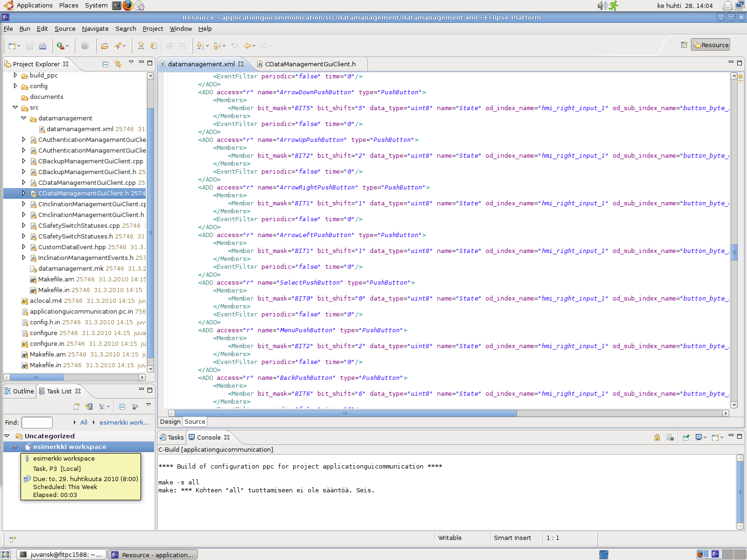The image size is (747, 560).
Task: Click the External Tools run icon
Action: coord(60,46)
